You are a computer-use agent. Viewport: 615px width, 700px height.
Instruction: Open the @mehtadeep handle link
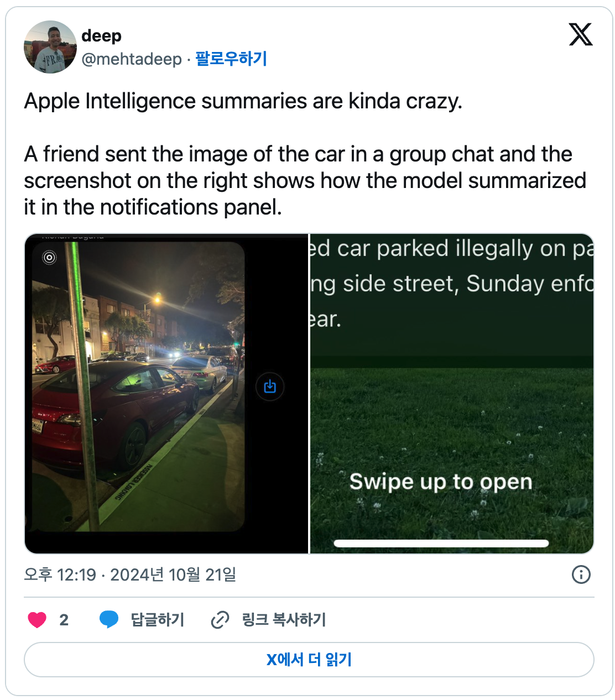pos(132,59)
